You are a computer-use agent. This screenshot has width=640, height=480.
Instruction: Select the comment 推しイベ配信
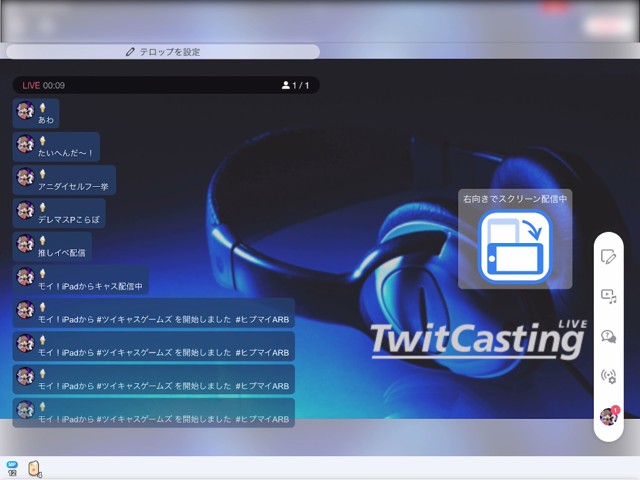pos(52,247)
